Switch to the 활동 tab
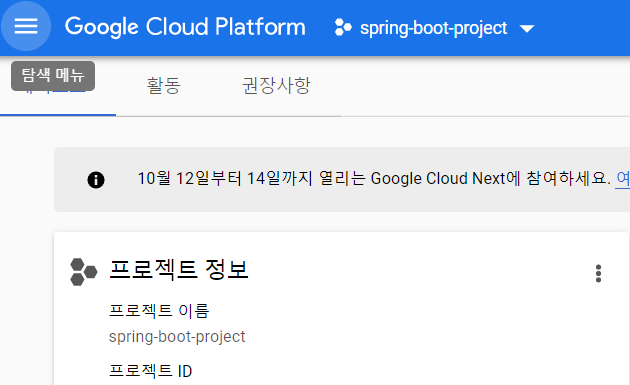 (x=164, y=86)
